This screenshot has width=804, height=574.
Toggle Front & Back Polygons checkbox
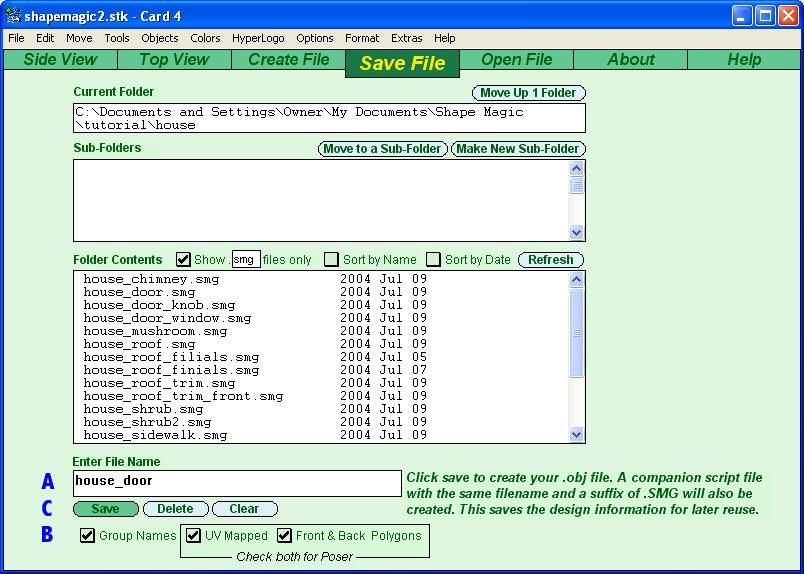point(285,536)
